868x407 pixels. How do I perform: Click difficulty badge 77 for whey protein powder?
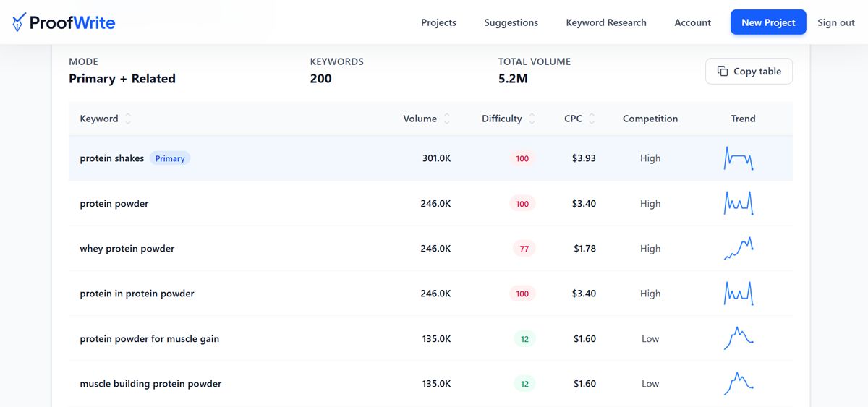[524, 248]
